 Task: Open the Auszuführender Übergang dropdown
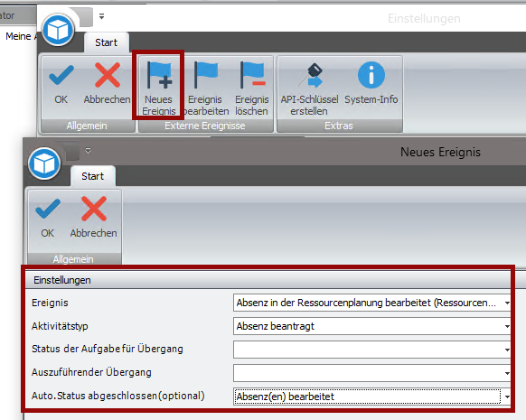[x=507, y=373]
